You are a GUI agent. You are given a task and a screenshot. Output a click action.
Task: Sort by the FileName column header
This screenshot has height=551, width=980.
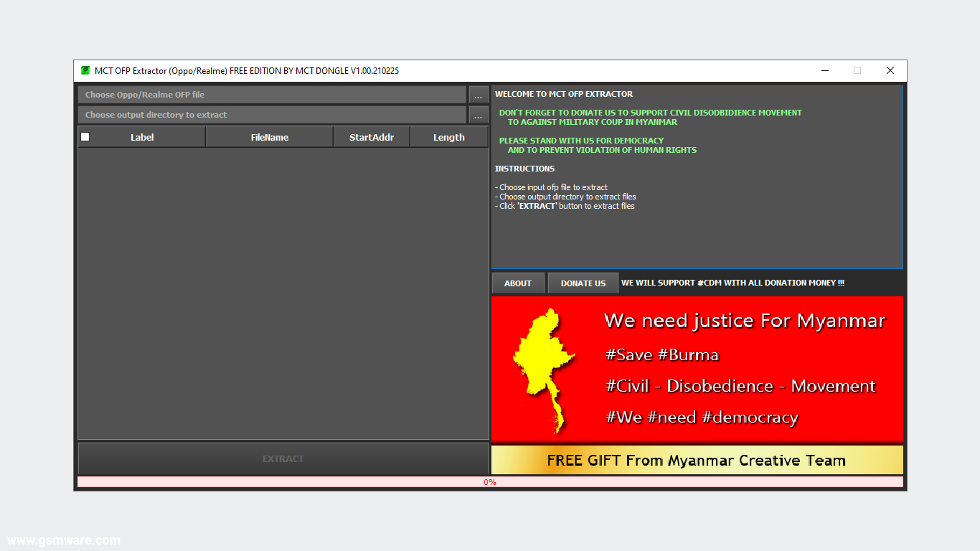pyautogui.click(x=269, y=136)
